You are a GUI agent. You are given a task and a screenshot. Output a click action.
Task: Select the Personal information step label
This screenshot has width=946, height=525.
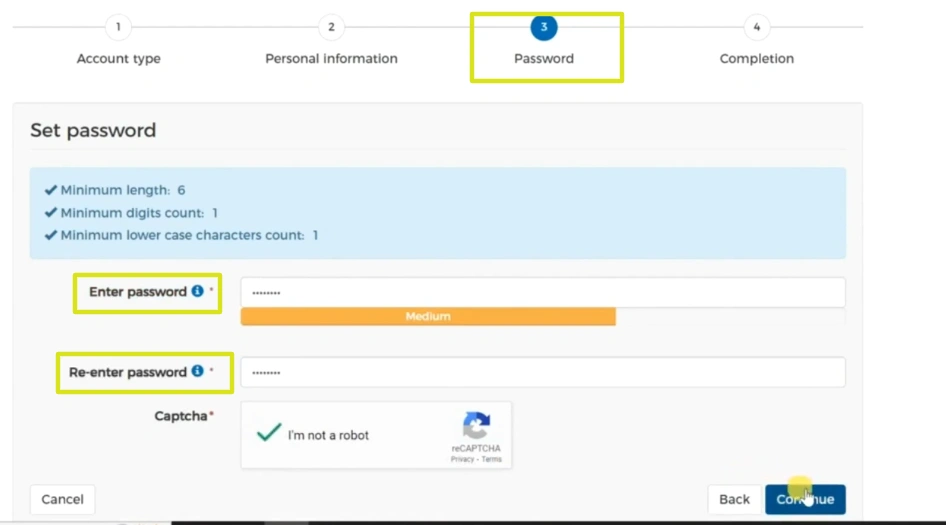[x=331, y=59]
